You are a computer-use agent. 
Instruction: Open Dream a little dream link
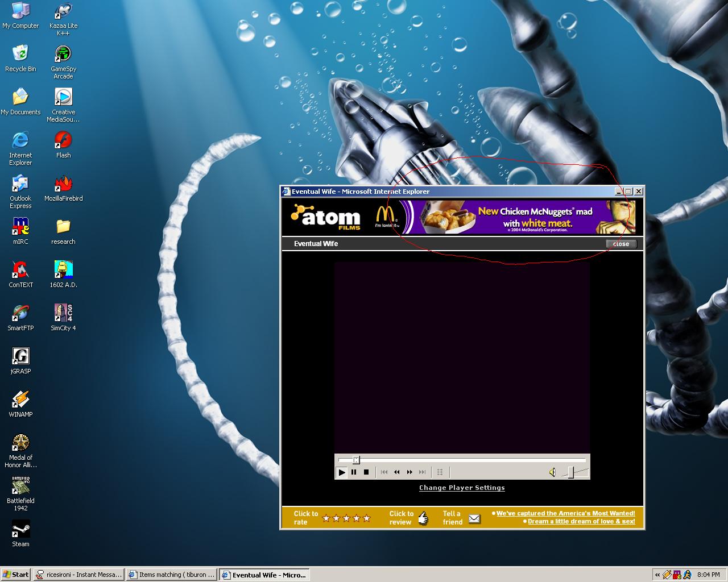point(581,521)
